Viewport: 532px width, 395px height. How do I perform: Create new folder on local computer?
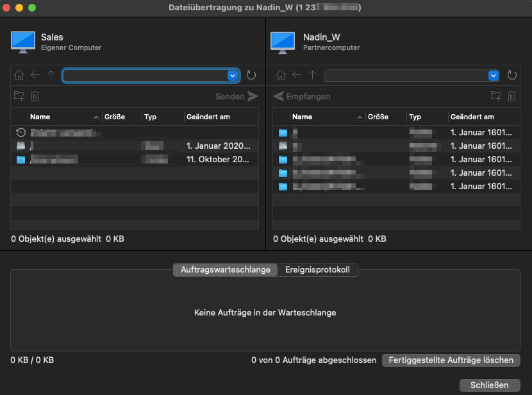[19, 96]
